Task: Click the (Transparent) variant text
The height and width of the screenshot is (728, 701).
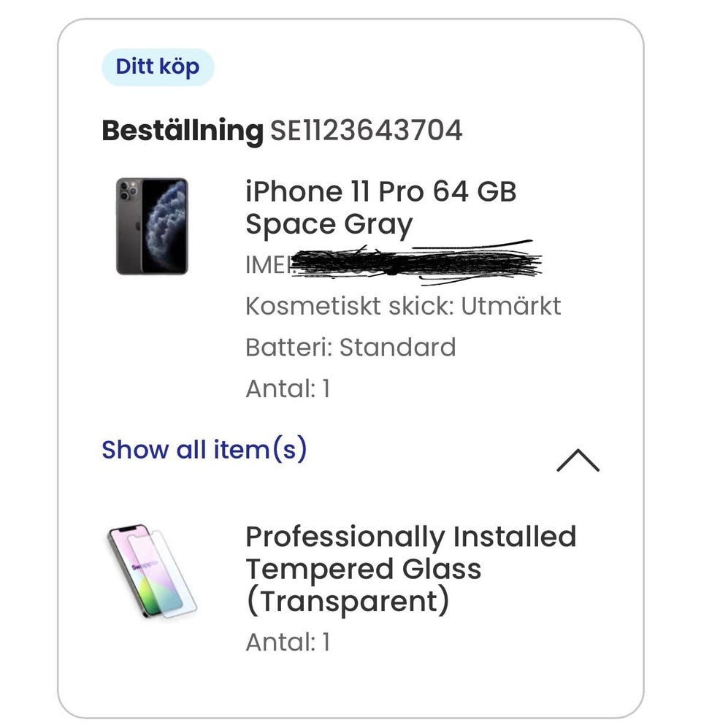Action: click(x=348, y=601)
